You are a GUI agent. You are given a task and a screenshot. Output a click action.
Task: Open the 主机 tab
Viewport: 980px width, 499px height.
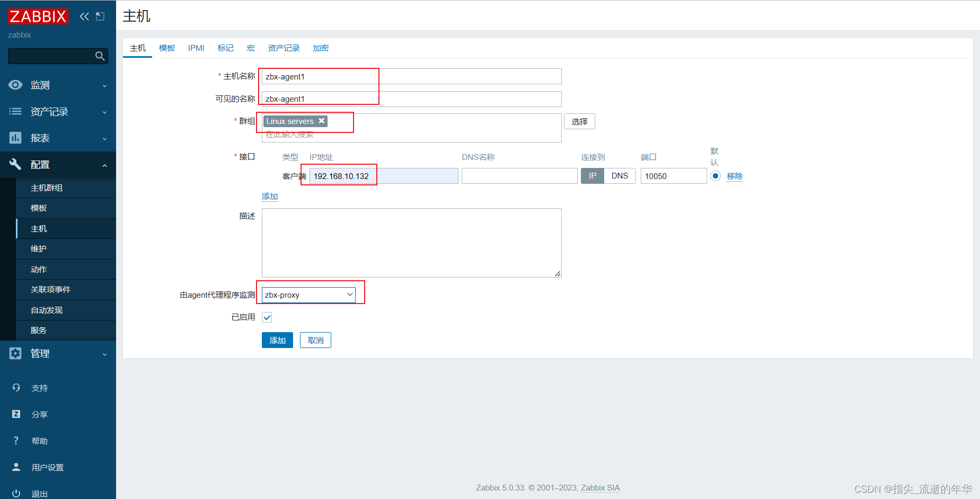pyautogui.click(x=138, y=48)
